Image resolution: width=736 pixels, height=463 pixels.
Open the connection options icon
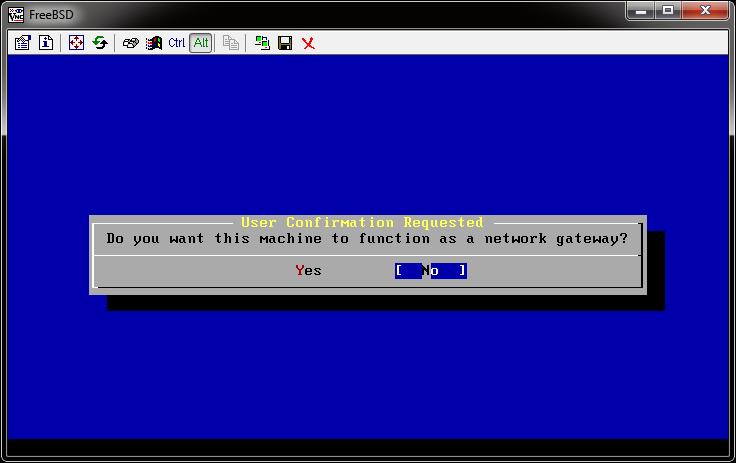tap(23, 43)
